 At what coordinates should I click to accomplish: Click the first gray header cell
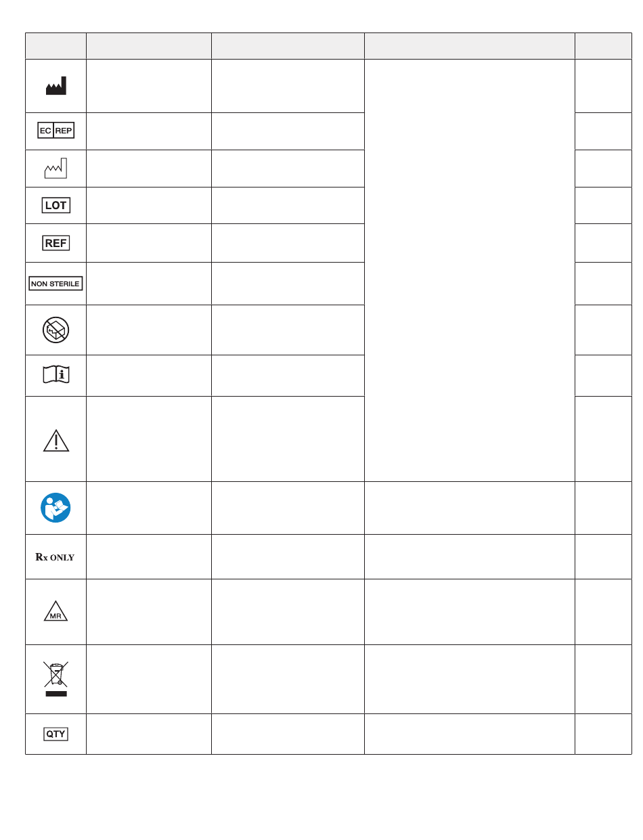(56, 46)
